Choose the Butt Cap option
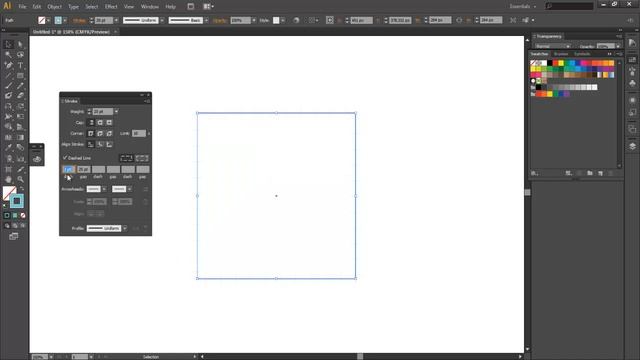This screenshot has width=640, height=360. 91,122
